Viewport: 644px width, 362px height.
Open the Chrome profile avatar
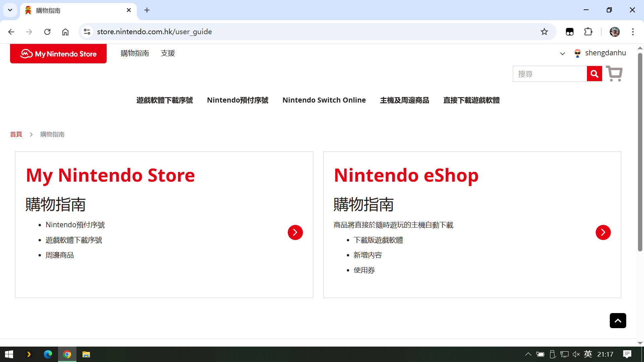point(614,32)
